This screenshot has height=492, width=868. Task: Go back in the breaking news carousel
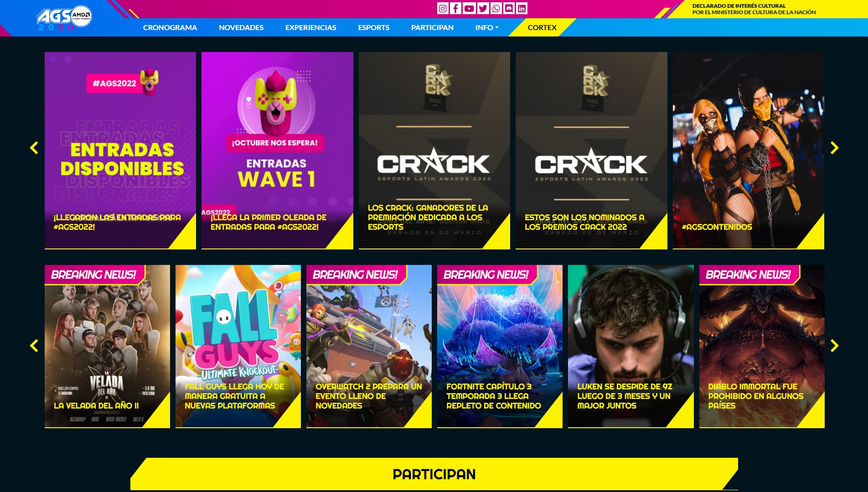(x=34, y=346)
